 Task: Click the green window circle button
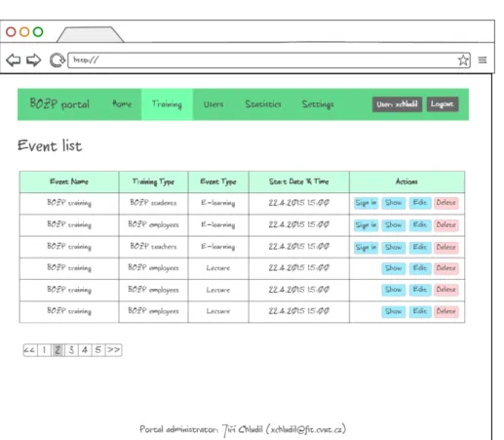(x=38, y=32)
